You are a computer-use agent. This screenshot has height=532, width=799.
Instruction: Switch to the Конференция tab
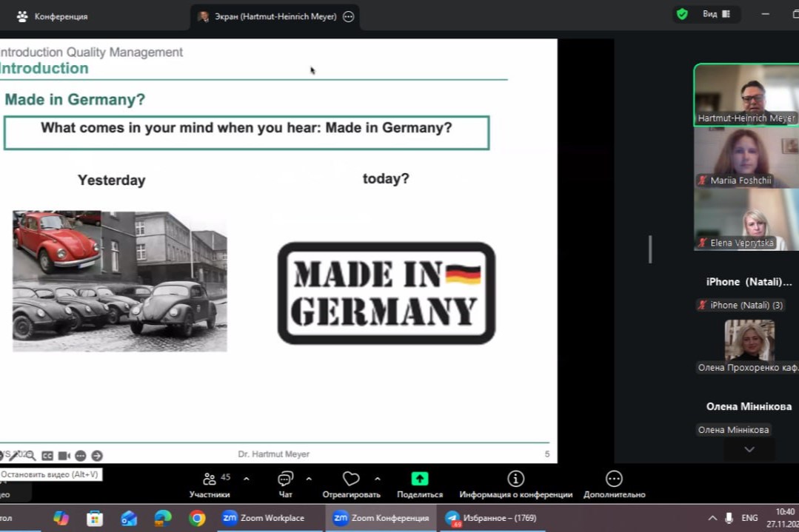coord(52,16)
